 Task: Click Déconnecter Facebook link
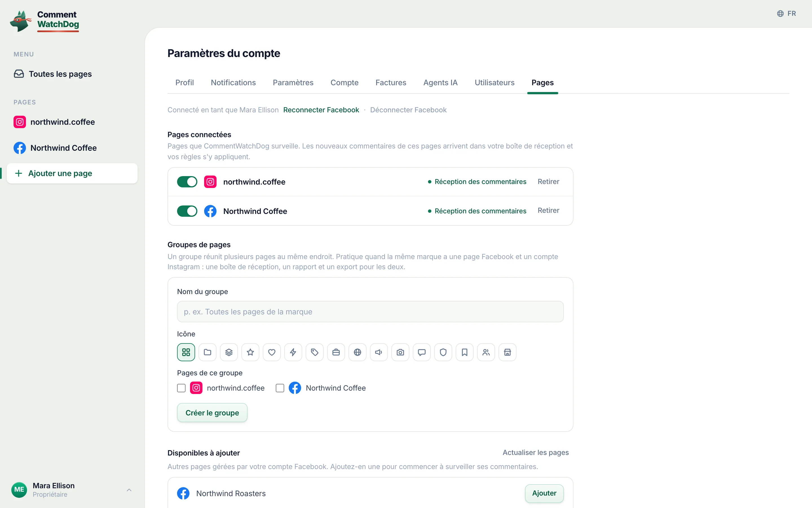point(408,110)
